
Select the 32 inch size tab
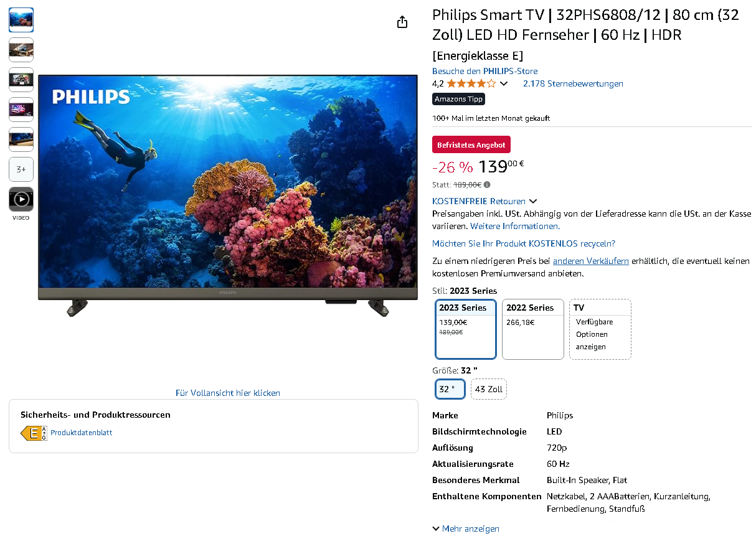[x=450, y=389]
